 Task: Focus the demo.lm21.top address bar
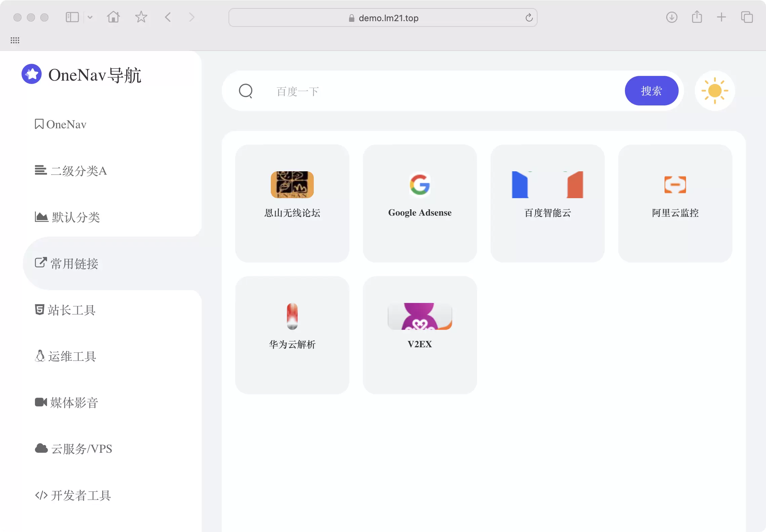383,18
